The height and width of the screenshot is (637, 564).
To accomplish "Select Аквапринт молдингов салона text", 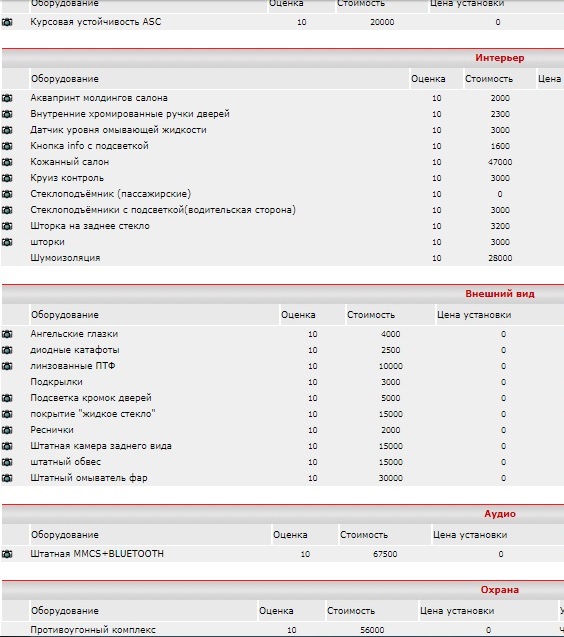I will [99, 98].
